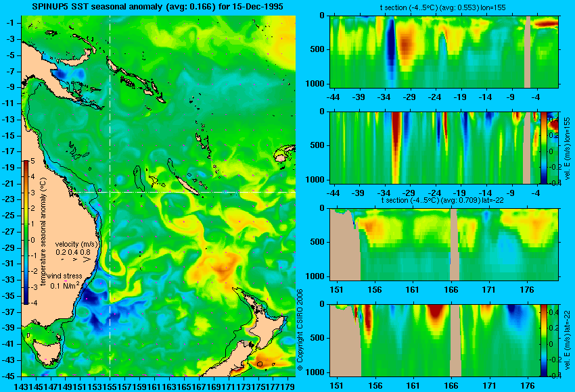The height and width of the screenshot is (392, 575).
Task: Click the 't section' lon=155 panel title
Action: [x=442, y=7]
